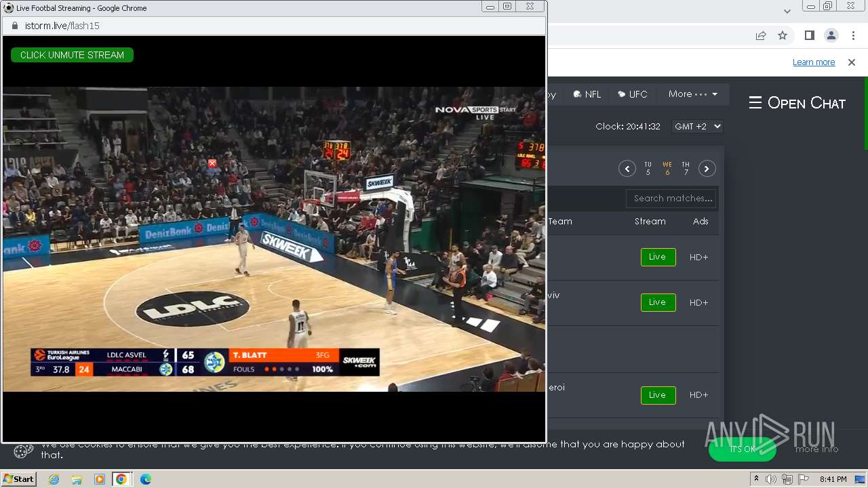Click the Search matches input field
This screenshot has height=488, width=868.
tap(671, 199)
